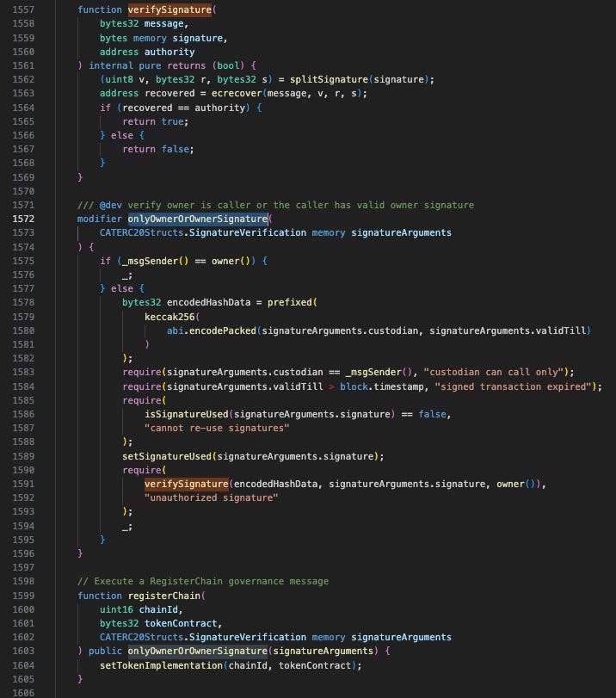Click encodedHashData argument on line 1591

tap(276, 484)
